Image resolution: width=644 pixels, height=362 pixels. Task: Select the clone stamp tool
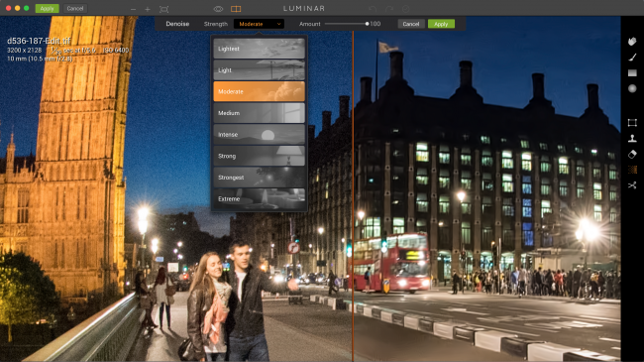[632, 138]
